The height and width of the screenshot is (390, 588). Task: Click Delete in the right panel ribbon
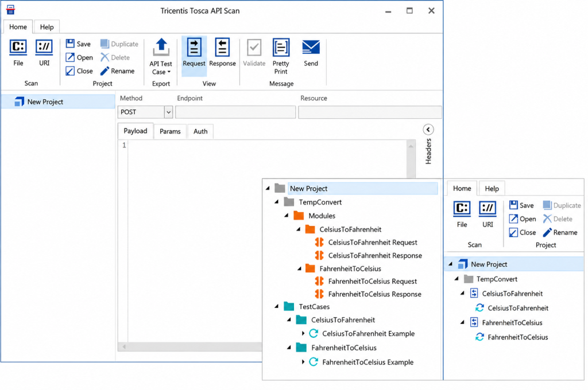(558, 219)
